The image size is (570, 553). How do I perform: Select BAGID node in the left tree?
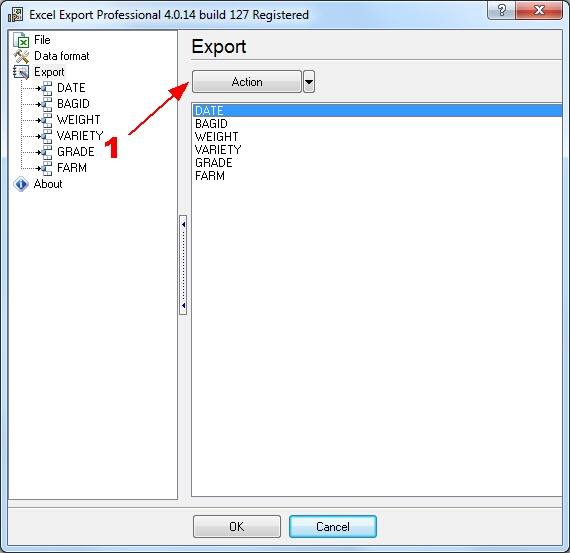pos(73,104)
